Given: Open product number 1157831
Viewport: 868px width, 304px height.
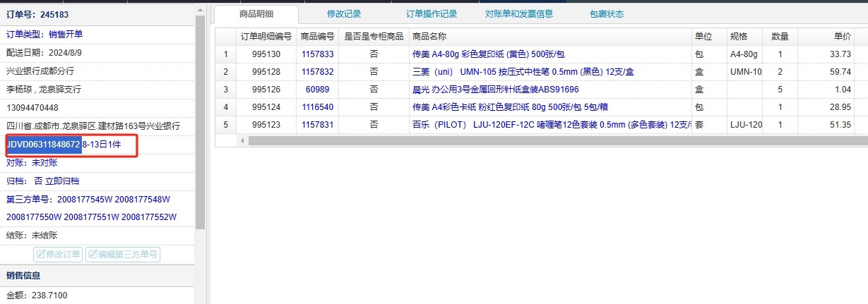Looking at the screenshot, I should click(317, 125).
